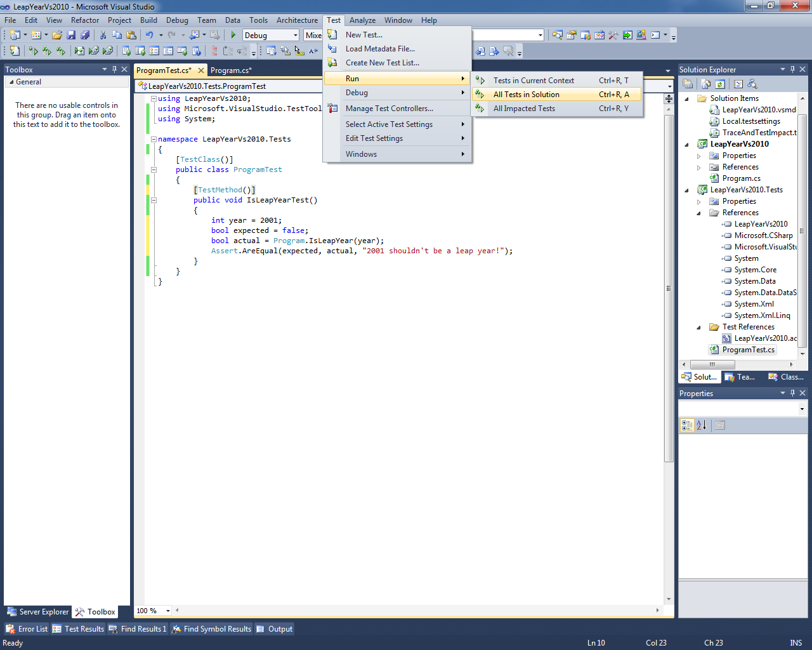Toggle Categorized view in Properties panel

click(x=687, y=425)
